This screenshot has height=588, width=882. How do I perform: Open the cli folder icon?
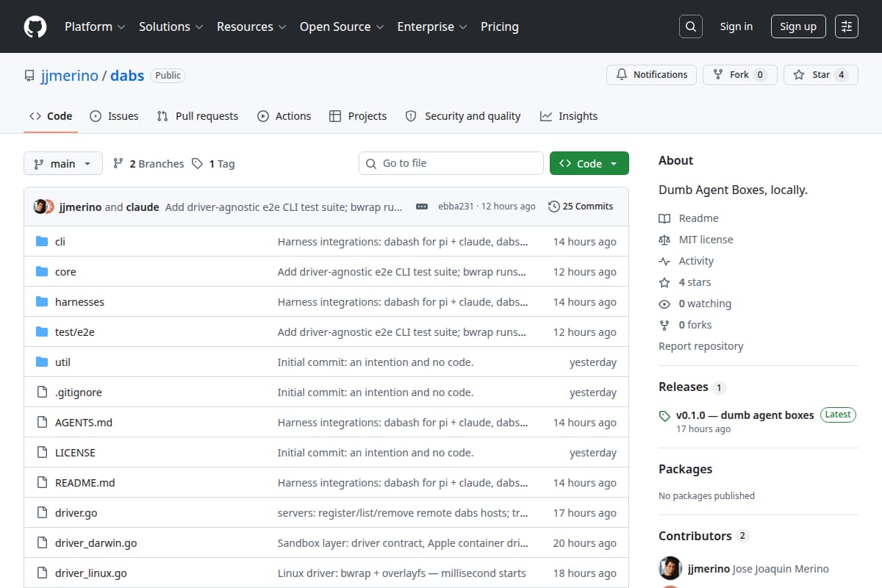point(42,242)
